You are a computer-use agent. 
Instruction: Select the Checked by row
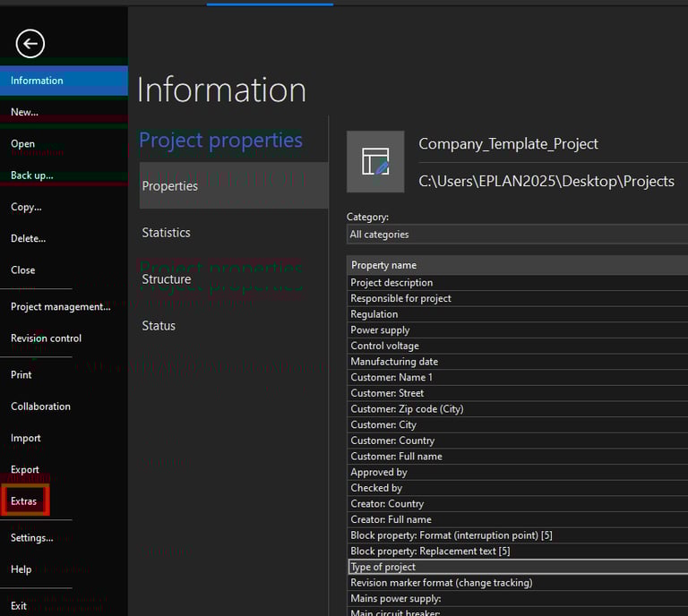[517, 488]
